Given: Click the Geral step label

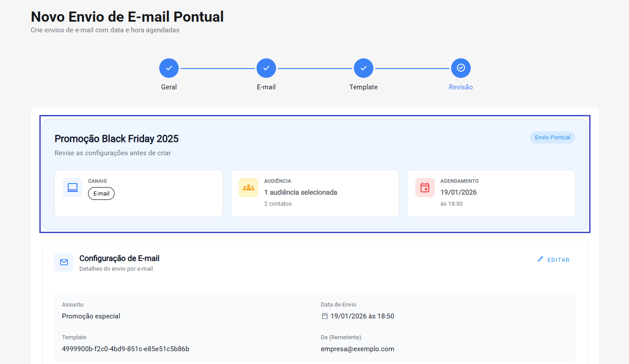Looking at the screenshot, I should pos(169,87).
